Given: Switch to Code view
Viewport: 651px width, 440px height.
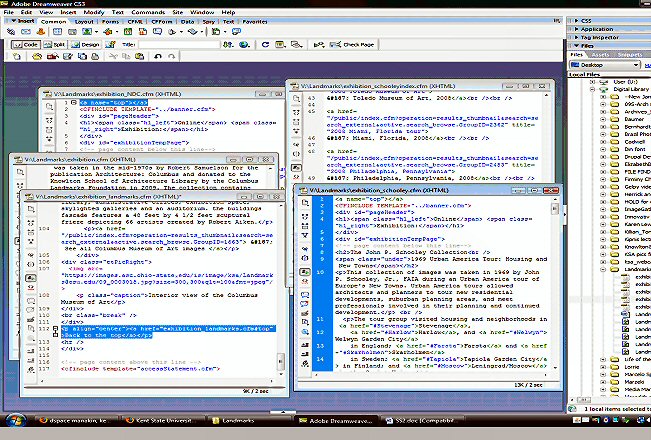Looking at the screenshot, I should 26,44.
